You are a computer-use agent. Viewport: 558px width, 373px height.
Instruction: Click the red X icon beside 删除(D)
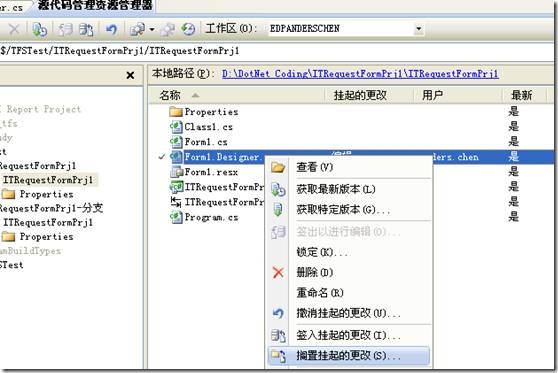pos(278,273)
